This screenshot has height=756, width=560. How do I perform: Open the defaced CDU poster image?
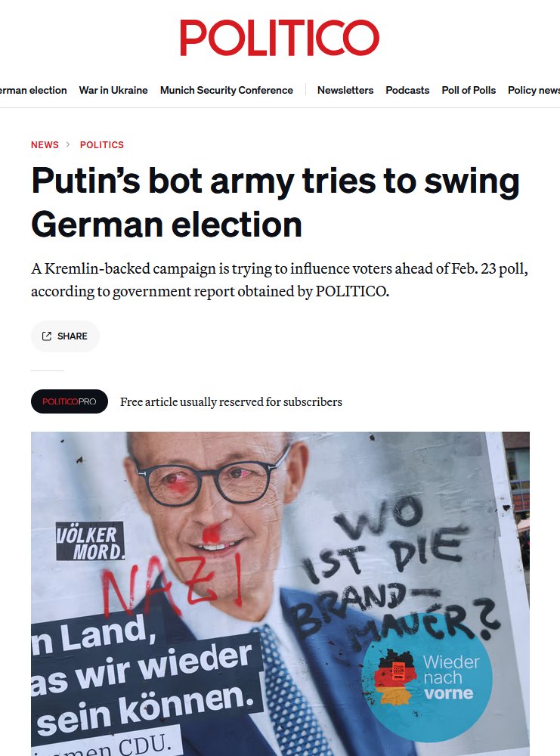[280, 593]
